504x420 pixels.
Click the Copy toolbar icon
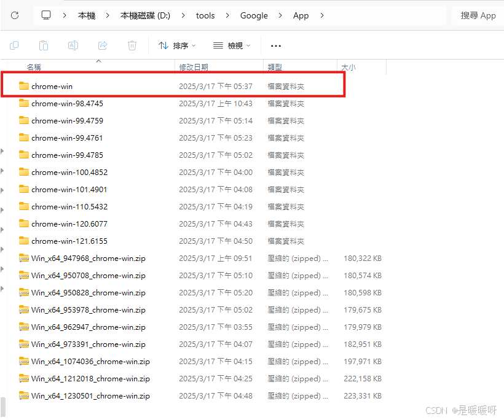tap(14, 45)
